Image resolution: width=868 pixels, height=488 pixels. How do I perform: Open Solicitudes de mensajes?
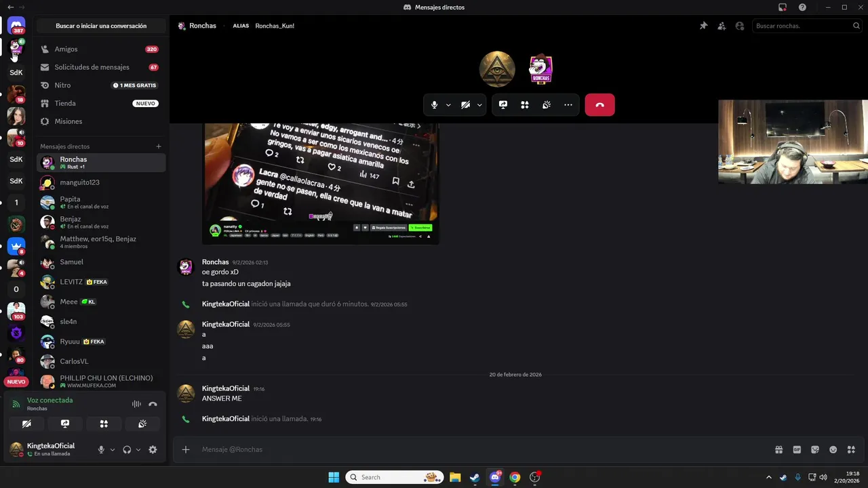[x=101, y=67]
